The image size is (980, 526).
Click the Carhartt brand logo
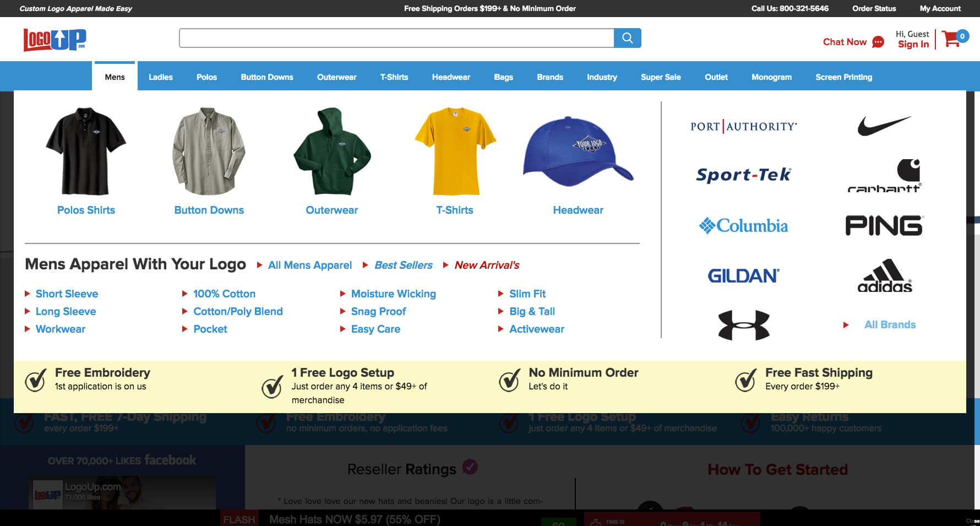click(x=884, y=176)
